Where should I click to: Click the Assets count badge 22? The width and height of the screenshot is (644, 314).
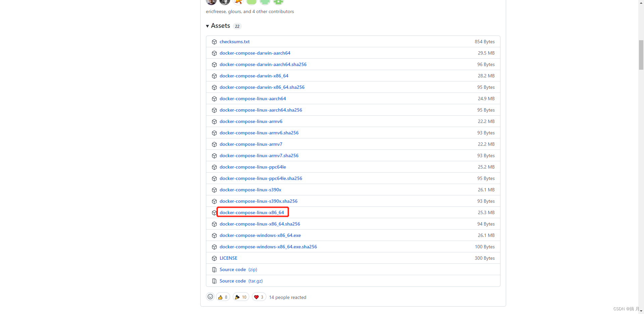tap(237, 26)
